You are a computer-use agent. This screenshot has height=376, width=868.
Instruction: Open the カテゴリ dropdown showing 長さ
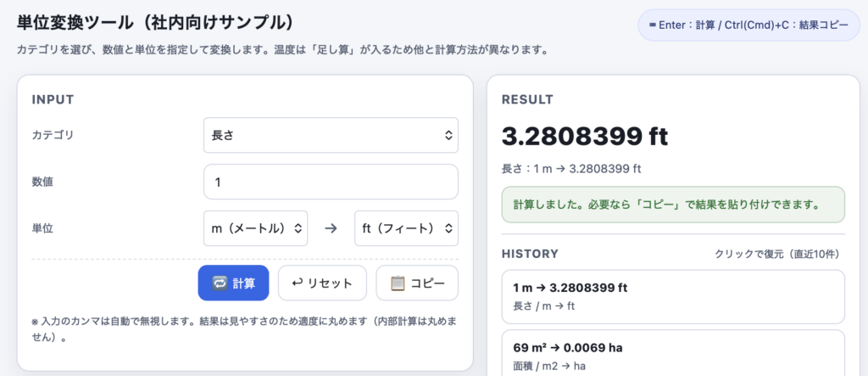pyautogui.click(x=331, y=135)
